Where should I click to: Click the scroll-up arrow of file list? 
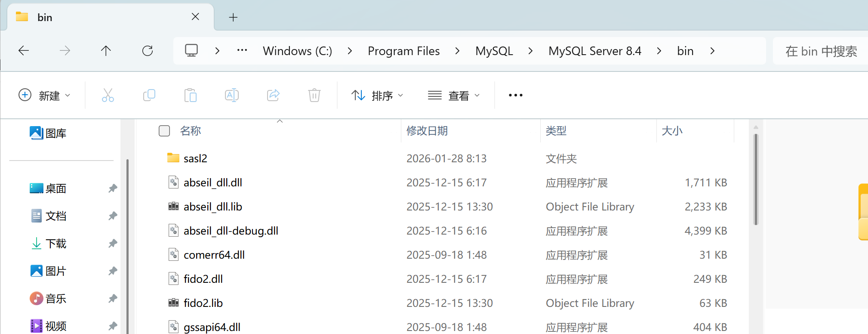point(756,127)
